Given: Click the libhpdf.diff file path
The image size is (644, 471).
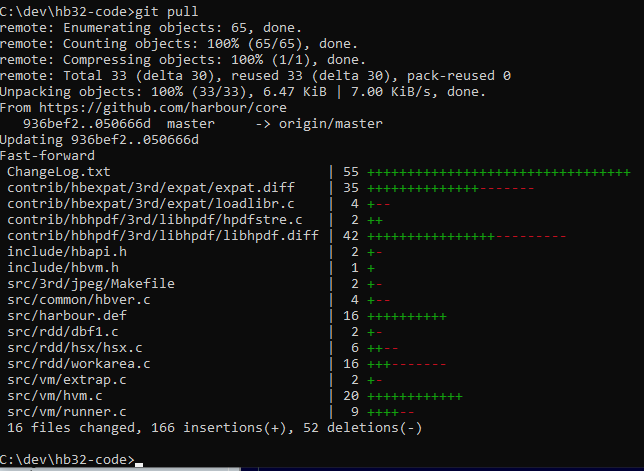Looking at the screenshot, I should (x=162, y=235).
